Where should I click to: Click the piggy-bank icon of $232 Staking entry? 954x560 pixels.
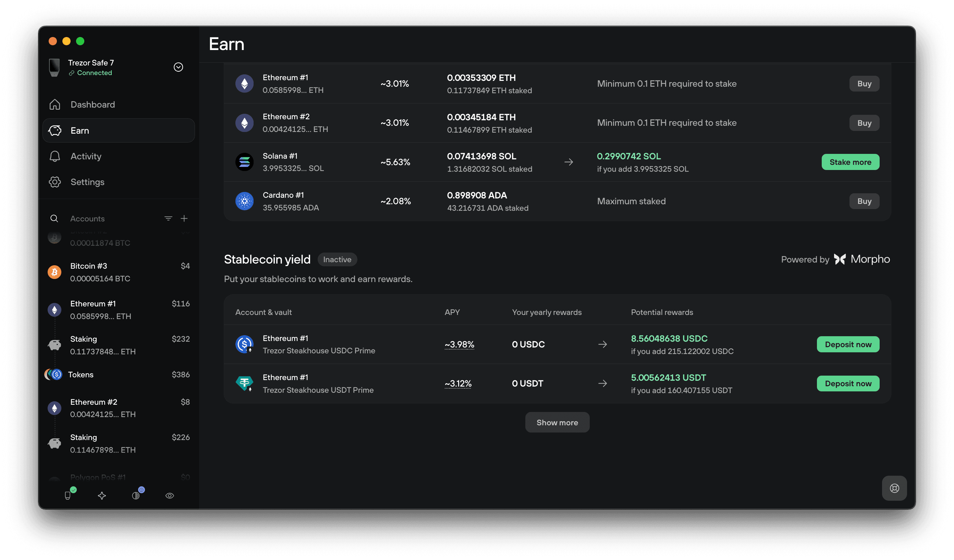click(x=54, y=345)
